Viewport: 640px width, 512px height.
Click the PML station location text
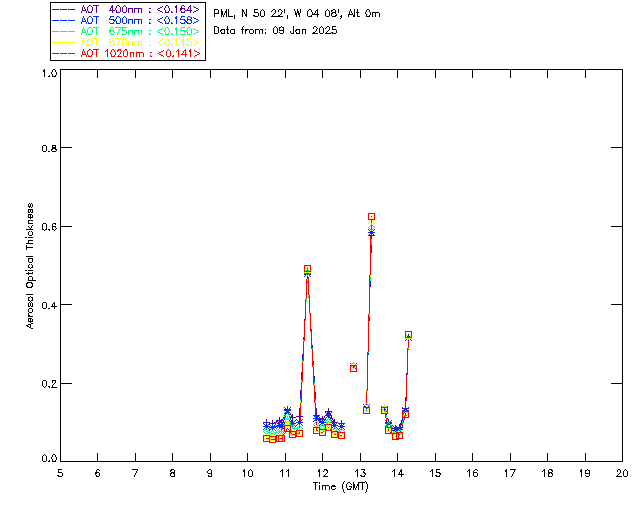point(297,14)
